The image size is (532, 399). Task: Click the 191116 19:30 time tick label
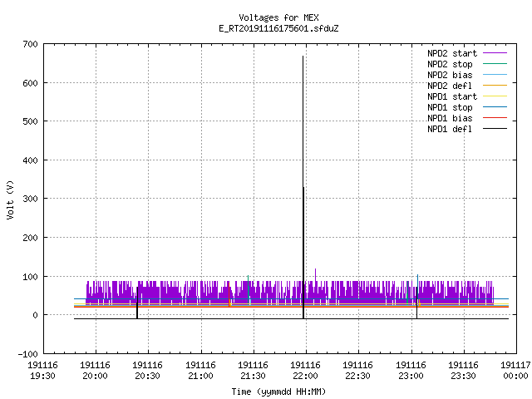[x=42, y=371]
